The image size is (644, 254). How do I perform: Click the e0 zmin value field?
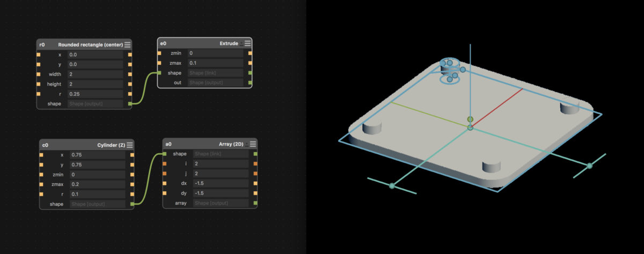pos(215,54)
